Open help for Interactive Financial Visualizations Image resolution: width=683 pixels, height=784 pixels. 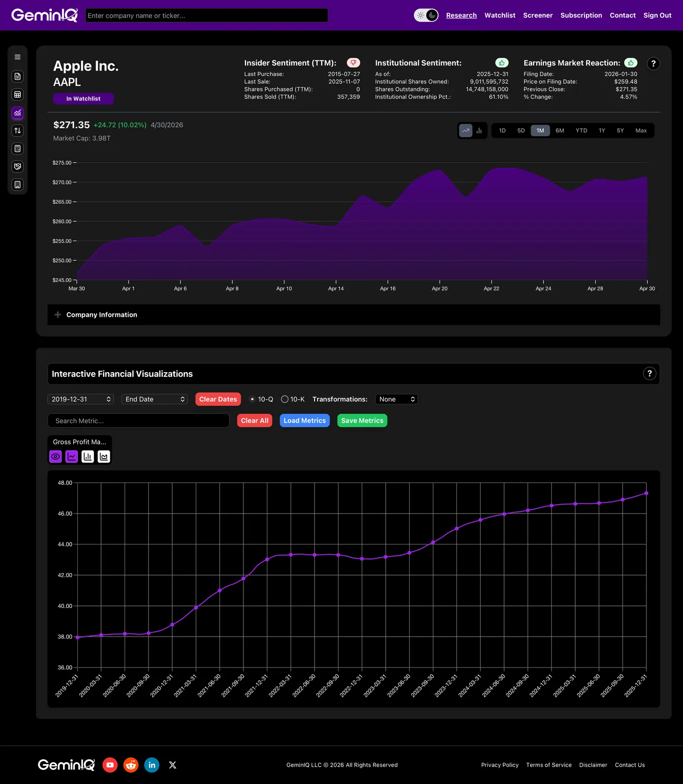(649, 374)
